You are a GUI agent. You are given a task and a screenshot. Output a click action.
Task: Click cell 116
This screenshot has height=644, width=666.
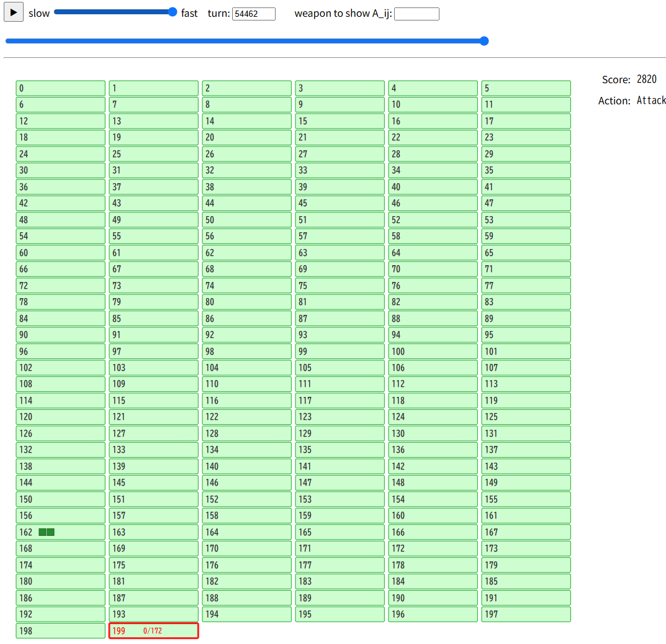point(247,401)
